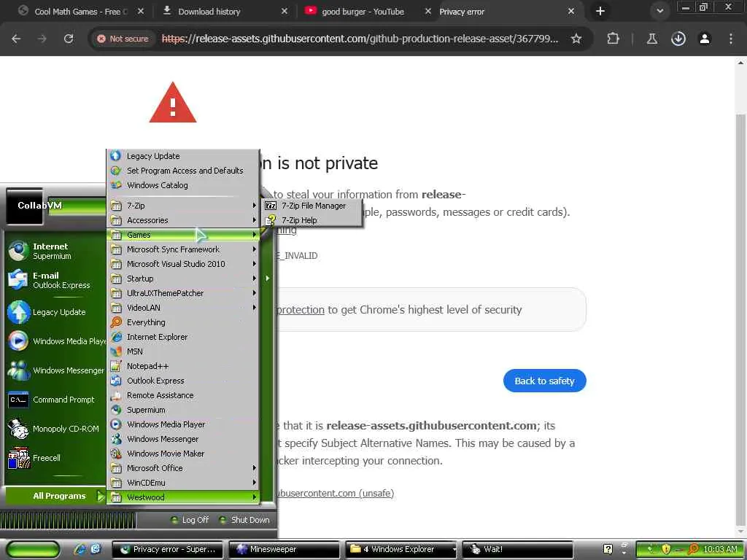
Task: Expand the Startup folder submenu
Action: coord(183,279)
